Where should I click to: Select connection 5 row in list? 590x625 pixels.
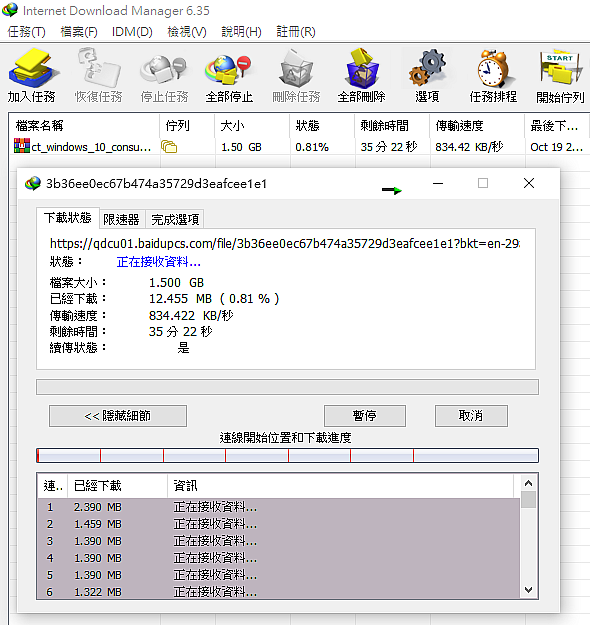tap(279, 575)
